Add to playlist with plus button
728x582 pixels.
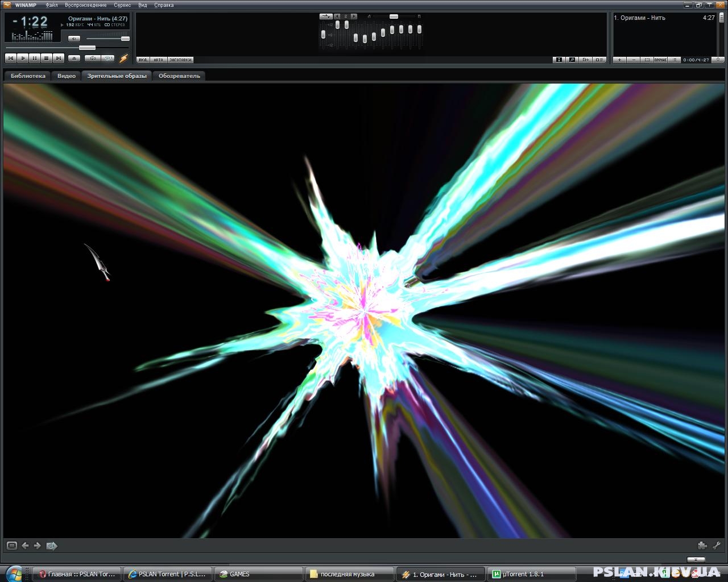[x=619, y=60]
